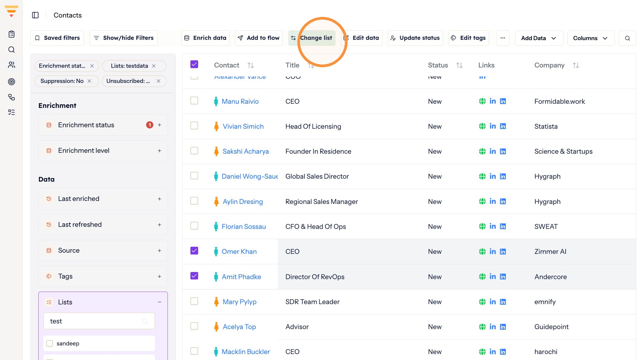Click Show/hide Filters button
The height and width of the screenshot is (360, 644).
(124, 38)
